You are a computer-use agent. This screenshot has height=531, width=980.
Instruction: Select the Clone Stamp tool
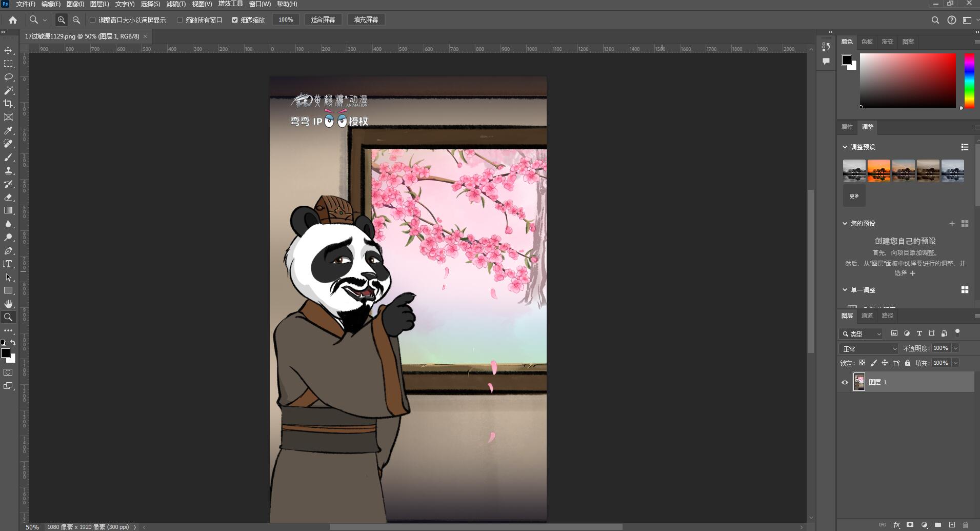[8, 170]
